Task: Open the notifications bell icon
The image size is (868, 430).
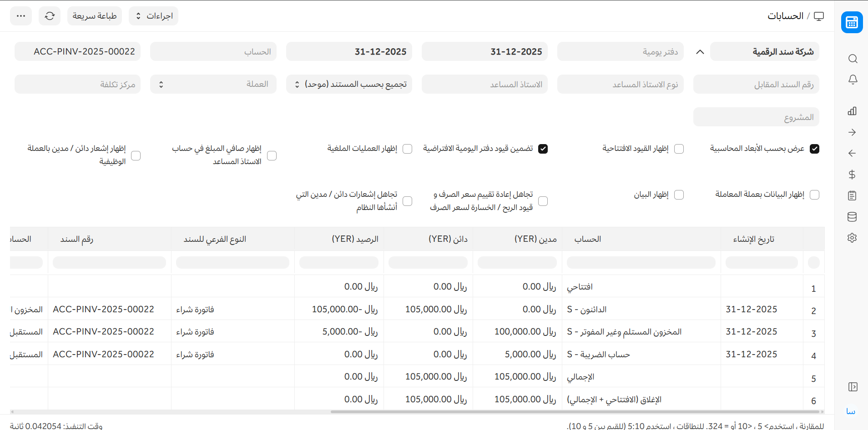Action: 853,80
